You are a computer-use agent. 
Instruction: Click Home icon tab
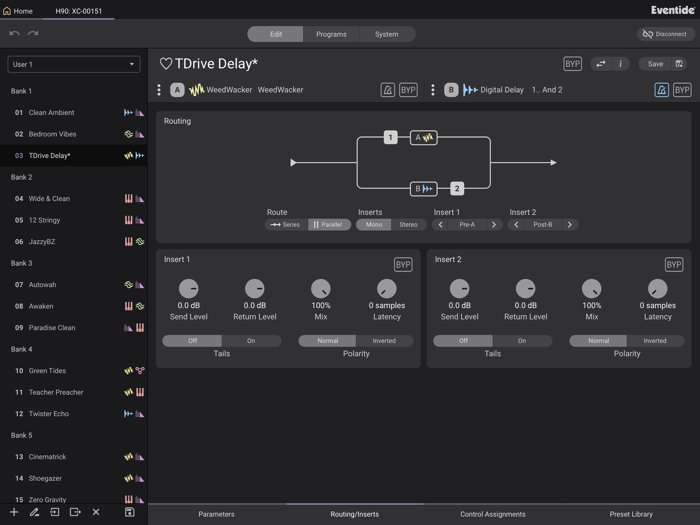(18, 11)
